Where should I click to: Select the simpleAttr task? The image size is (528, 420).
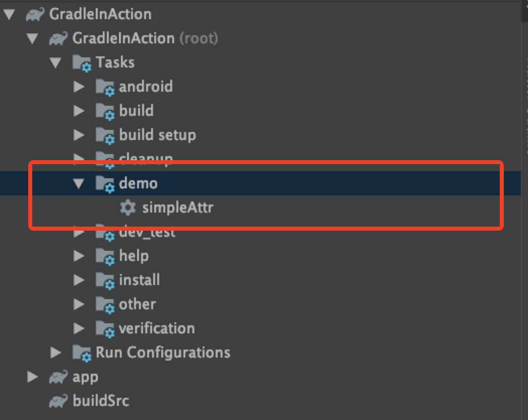click(x=178, y=207)
